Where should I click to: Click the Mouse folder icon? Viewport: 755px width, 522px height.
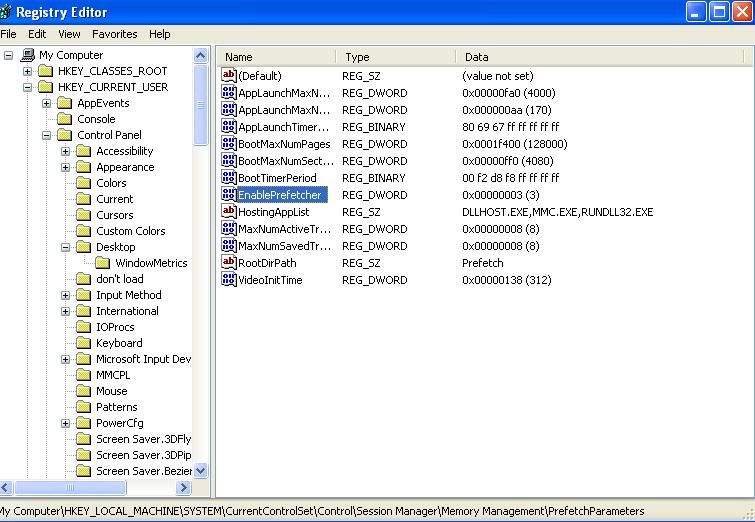pos(84,391)
